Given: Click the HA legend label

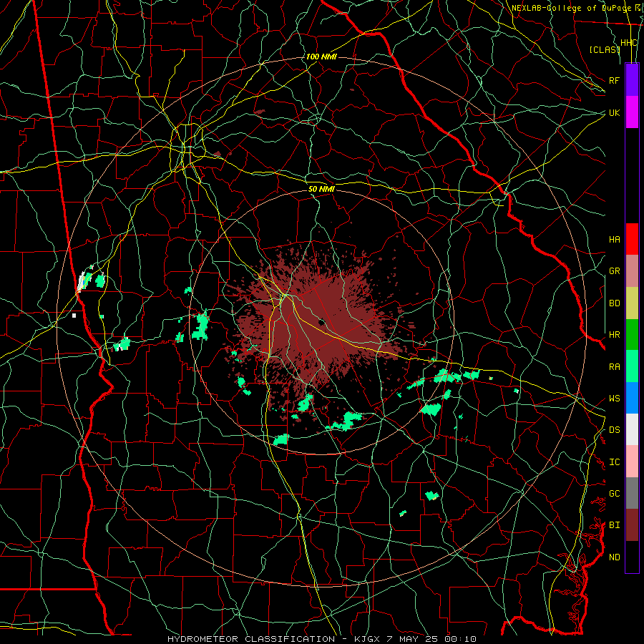Looking at the screenshot, I should [x=614, y=240].
